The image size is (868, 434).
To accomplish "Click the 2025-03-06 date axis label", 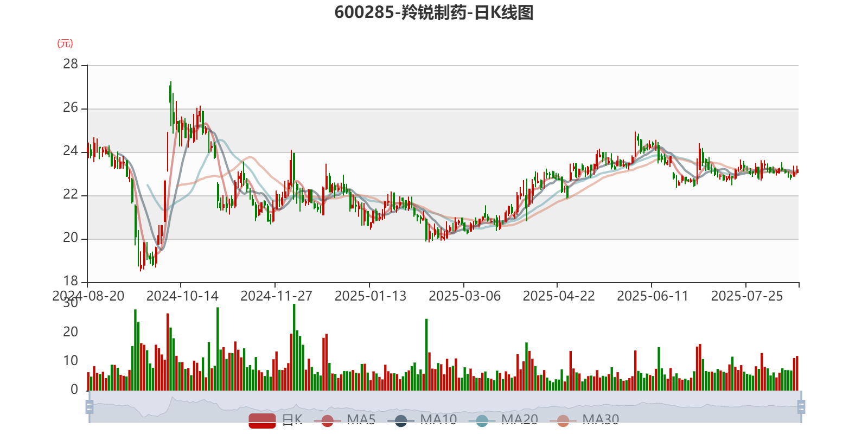I will coord(464,296).
